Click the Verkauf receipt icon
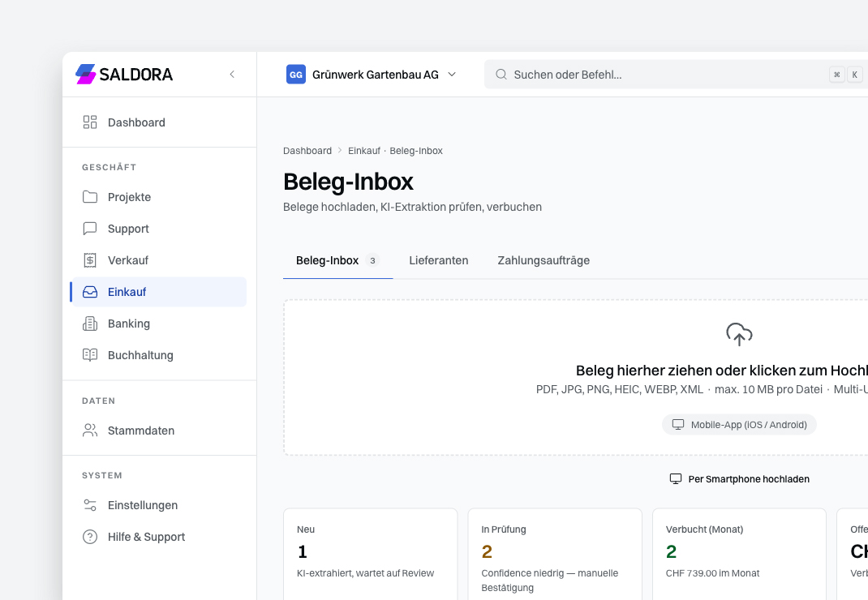Screen dimensions: 868x600 point(90,260)
